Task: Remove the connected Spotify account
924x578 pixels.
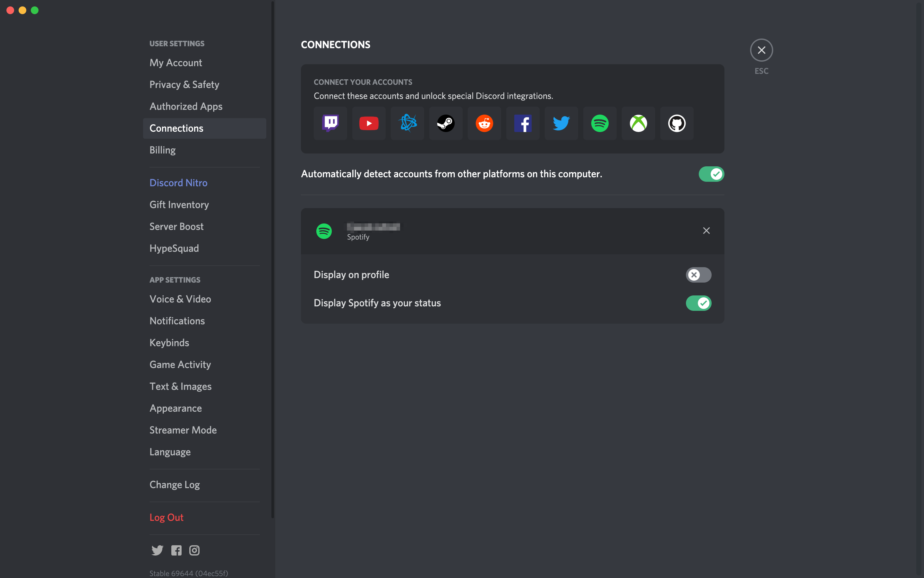Action: pyautogui.click(x=706, y=231)
